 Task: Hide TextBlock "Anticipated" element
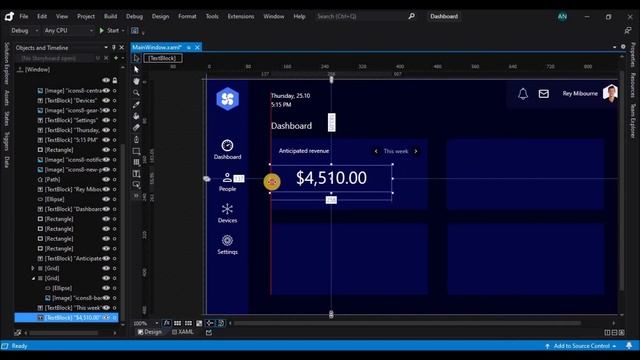106,258
